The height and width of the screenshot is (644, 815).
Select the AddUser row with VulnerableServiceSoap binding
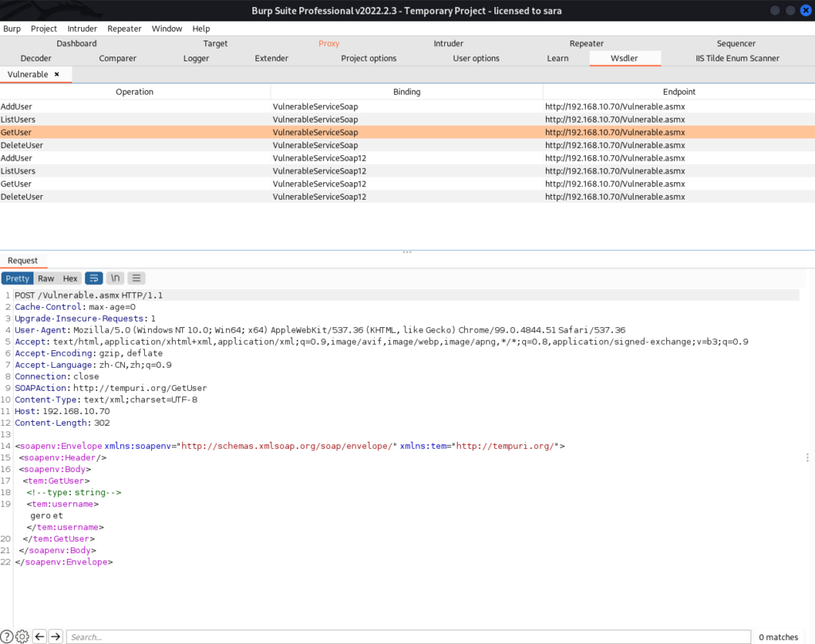click(407, 107)
